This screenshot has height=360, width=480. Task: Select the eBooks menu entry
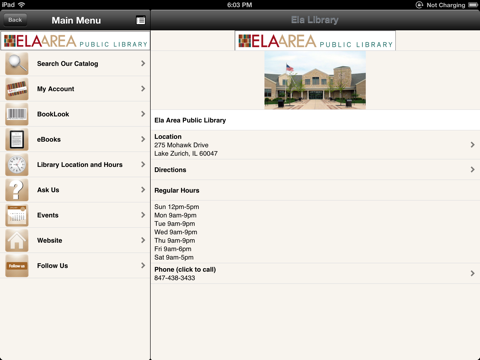[x=75, y=139]
